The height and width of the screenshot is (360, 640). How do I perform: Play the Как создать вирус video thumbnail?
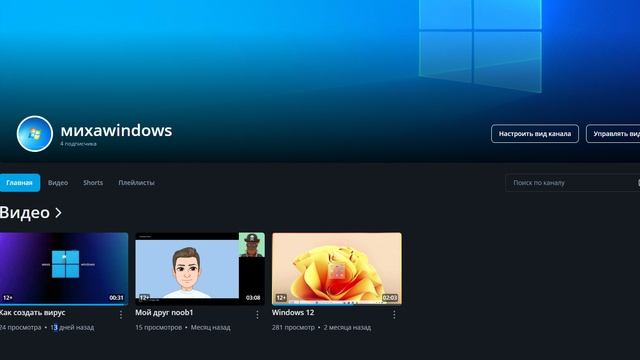pyautogui.click(x=64, y=269)
